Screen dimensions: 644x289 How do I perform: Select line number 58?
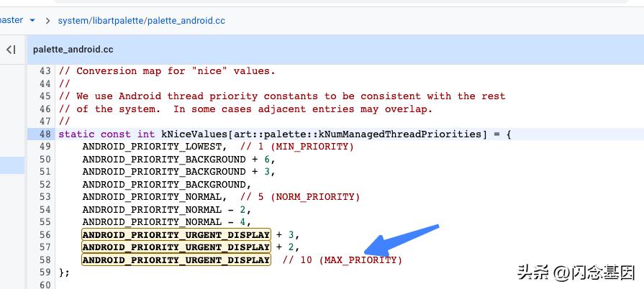(x=45, y=260)
